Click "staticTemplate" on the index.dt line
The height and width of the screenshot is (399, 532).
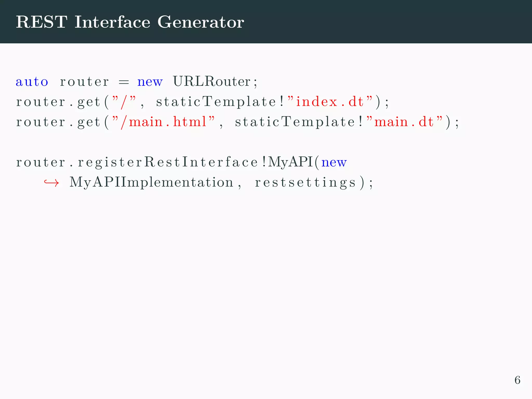point(216,102)
